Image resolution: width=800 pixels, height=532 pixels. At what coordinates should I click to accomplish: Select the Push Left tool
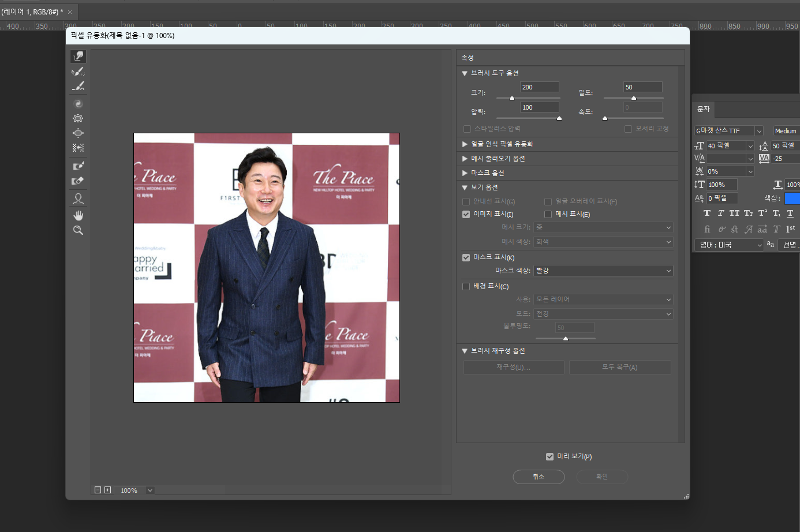point(78,148)
